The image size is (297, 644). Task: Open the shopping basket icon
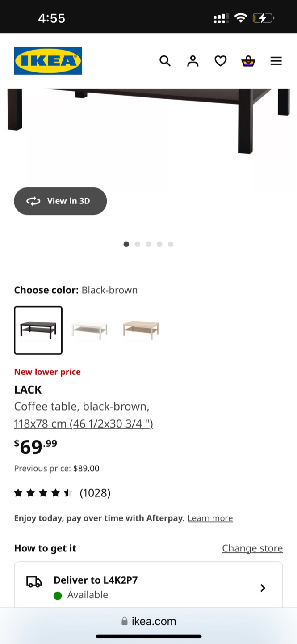click(x=248, y=61)
